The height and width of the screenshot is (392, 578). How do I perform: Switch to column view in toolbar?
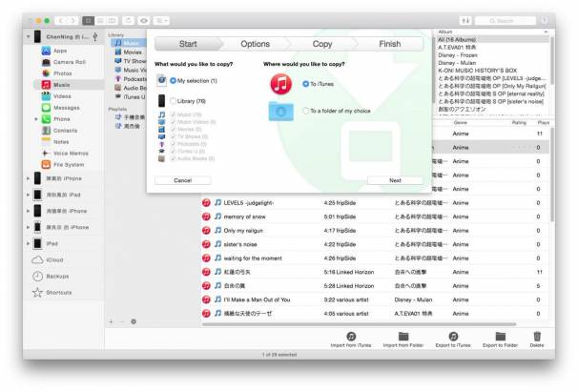point(112,21)
